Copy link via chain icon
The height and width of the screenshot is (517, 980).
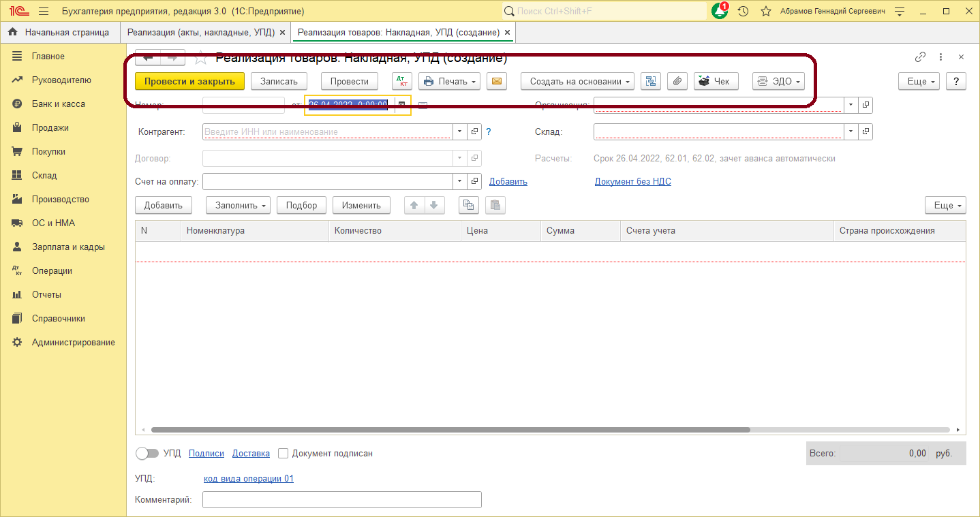click(x=920, y=57)
